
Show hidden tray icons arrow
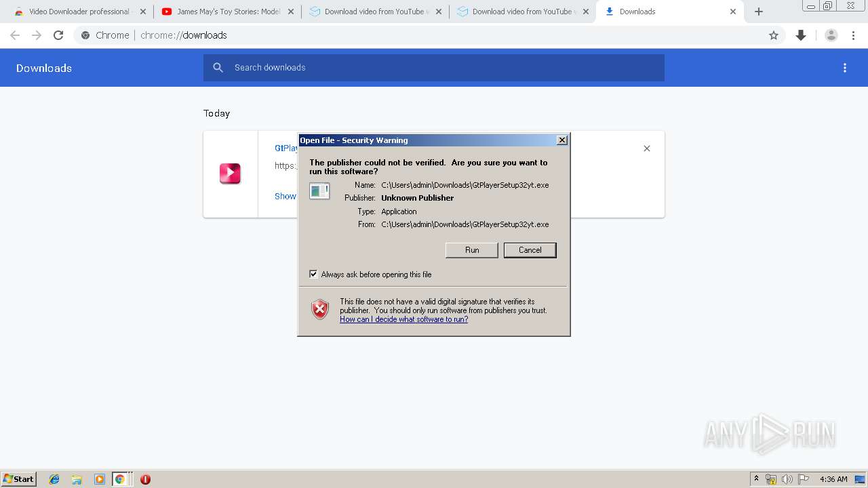tap(756, 479)
